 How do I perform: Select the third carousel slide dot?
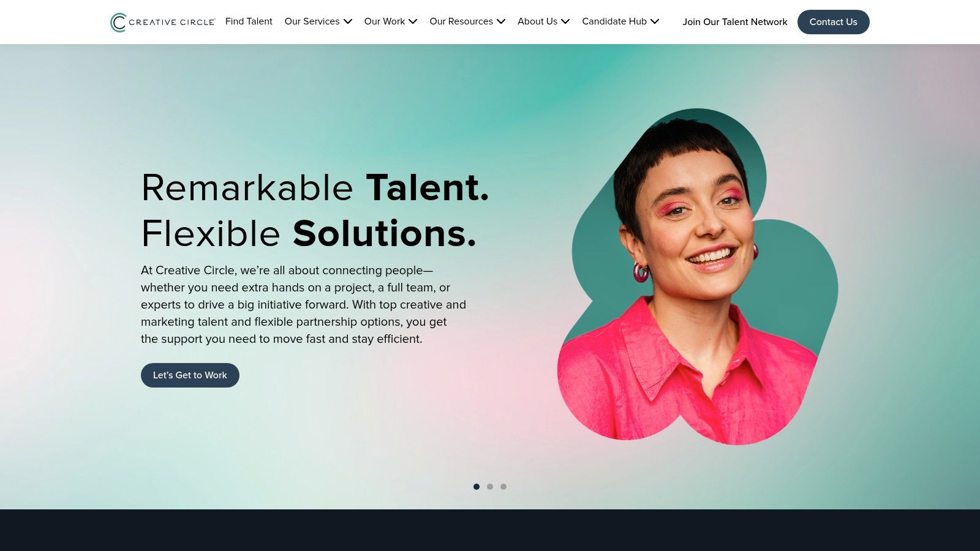click(503, 487)
